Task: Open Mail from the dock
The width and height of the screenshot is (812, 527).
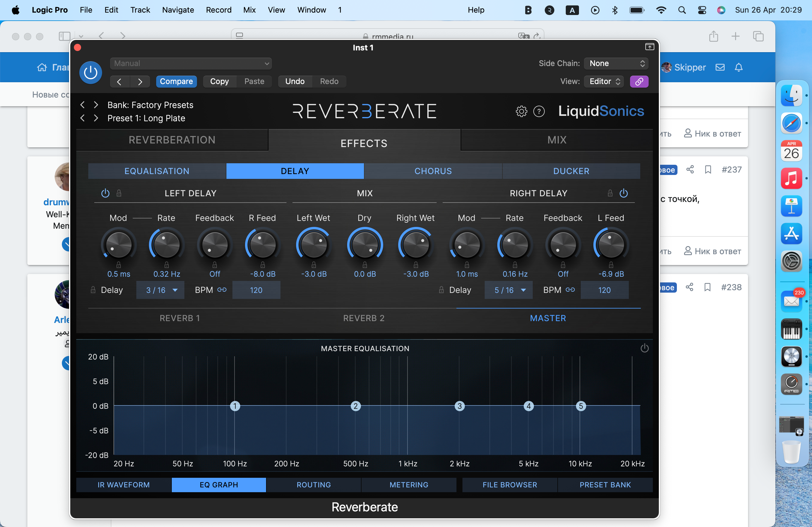Action: (791, 301)
